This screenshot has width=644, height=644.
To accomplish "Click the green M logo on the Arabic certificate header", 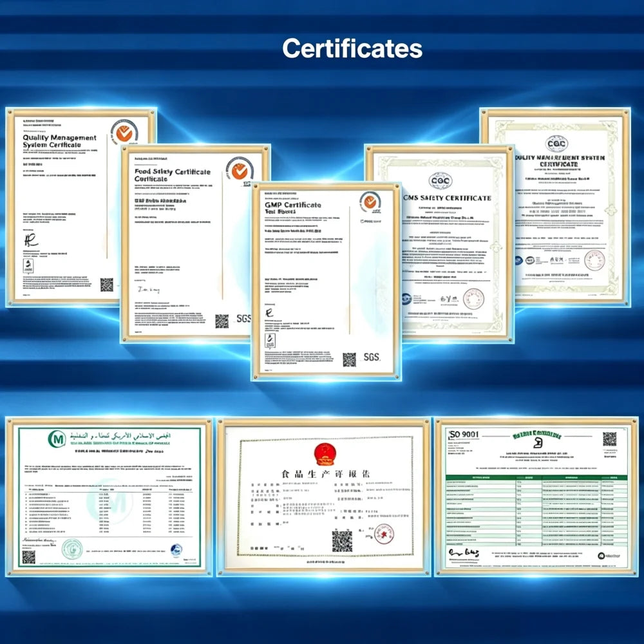I will coord(57,439).
